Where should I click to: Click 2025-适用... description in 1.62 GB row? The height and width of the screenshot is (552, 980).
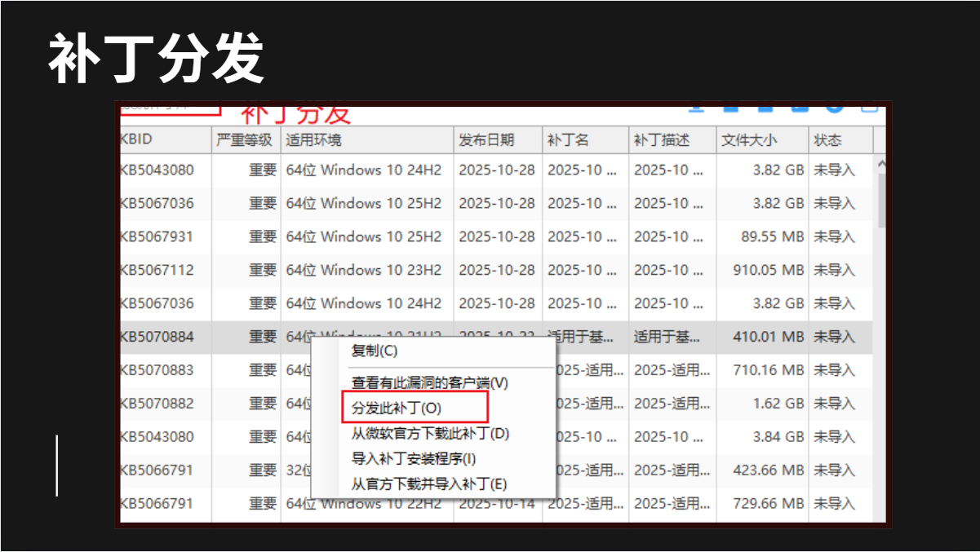tap(672, 403)
